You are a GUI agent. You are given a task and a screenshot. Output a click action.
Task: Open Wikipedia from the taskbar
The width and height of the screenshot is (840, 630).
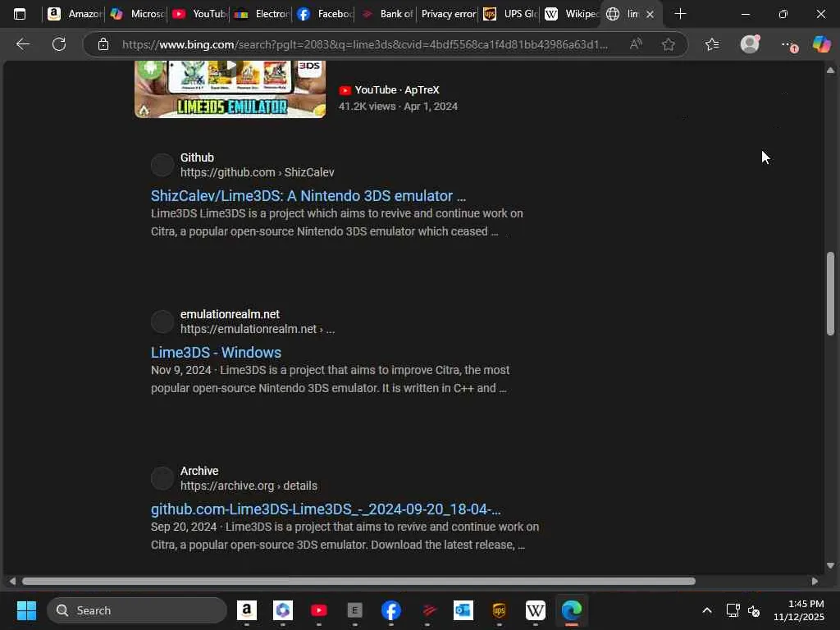(535, 610)
